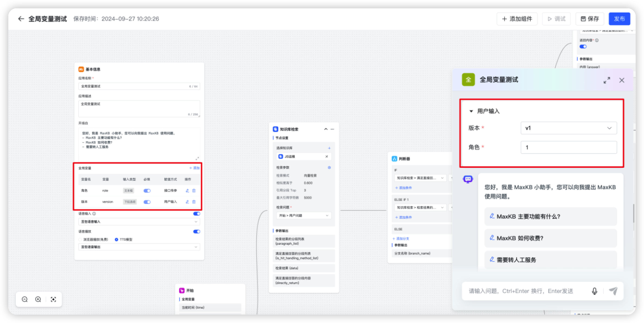Viewport: 644px width, 323px height.
Task: Select 'MaxKB 主要功能有什么?' quick question
Action: click(x=551, y=216)
